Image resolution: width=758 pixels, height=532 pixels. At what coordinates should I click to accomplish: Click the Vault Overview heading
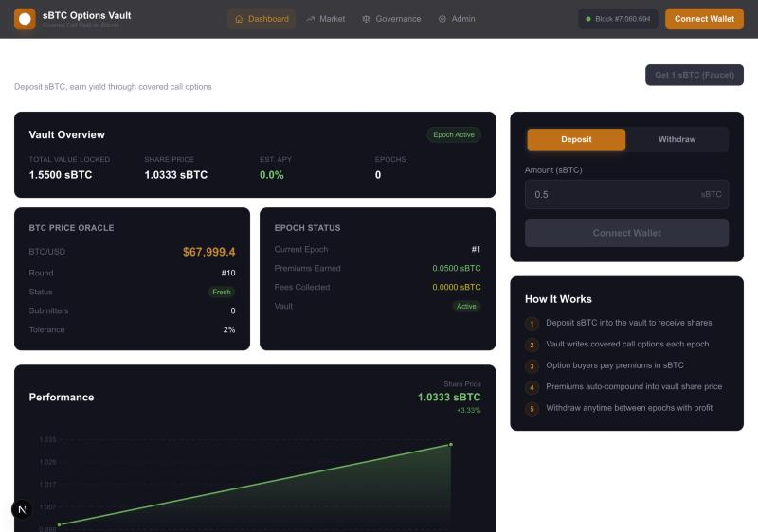[66, 134]
